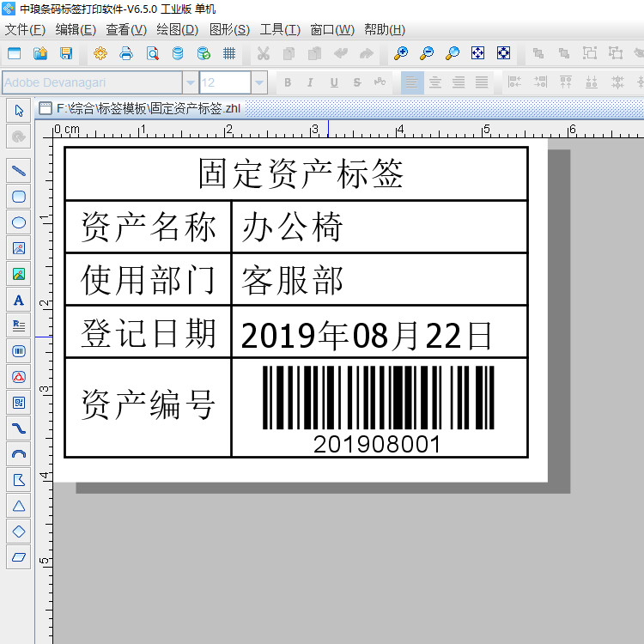Open the 工具(T) menu
The height and width of the screenshot is (644, 644).
(x=280, y=29)
